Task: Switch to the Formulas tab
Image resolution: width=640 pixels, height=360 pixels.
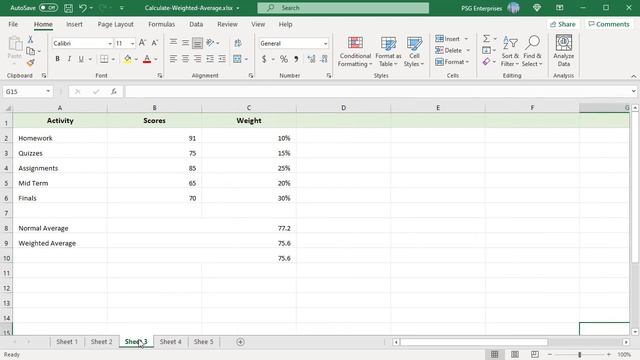Action: pos(161,24)
